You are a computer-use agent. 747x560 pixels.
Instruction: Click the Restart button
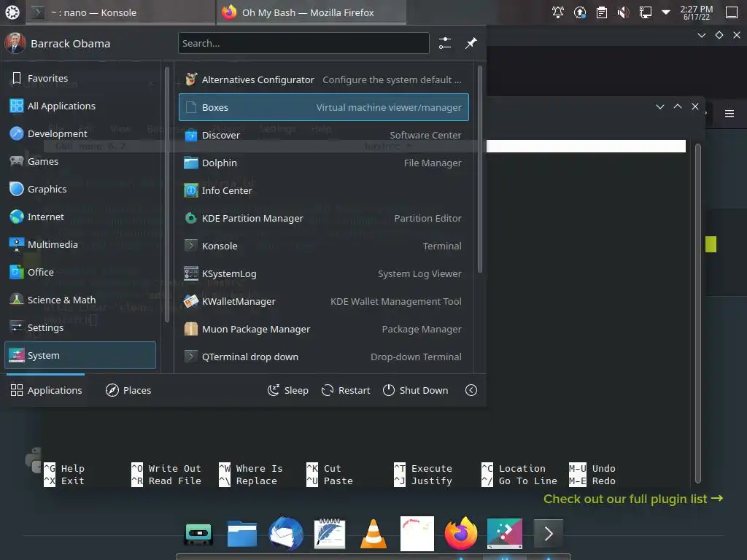coord(346,390)
